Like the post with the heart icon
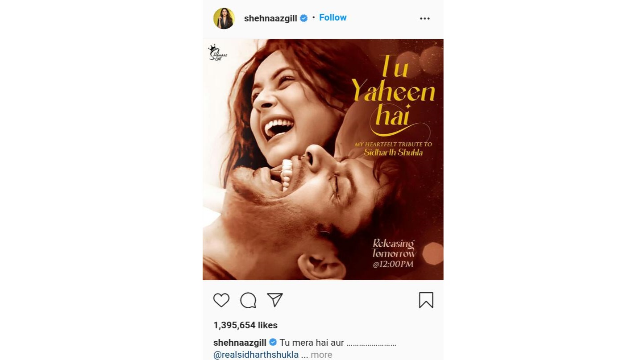The width and height of the screenshot is (644, 360). click(221, 300)
